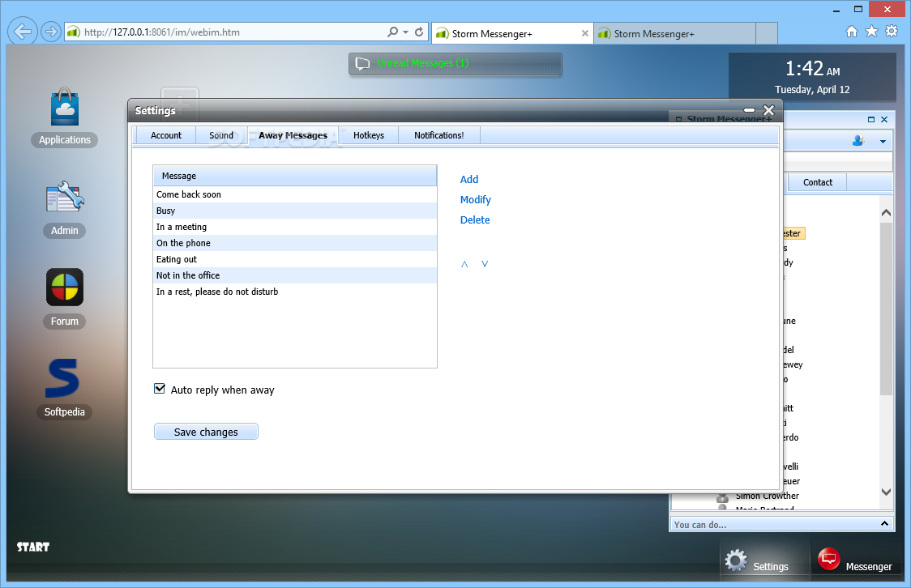
Task: Toggle Auto reply when away checkbox
Action: tap(159, 389)
